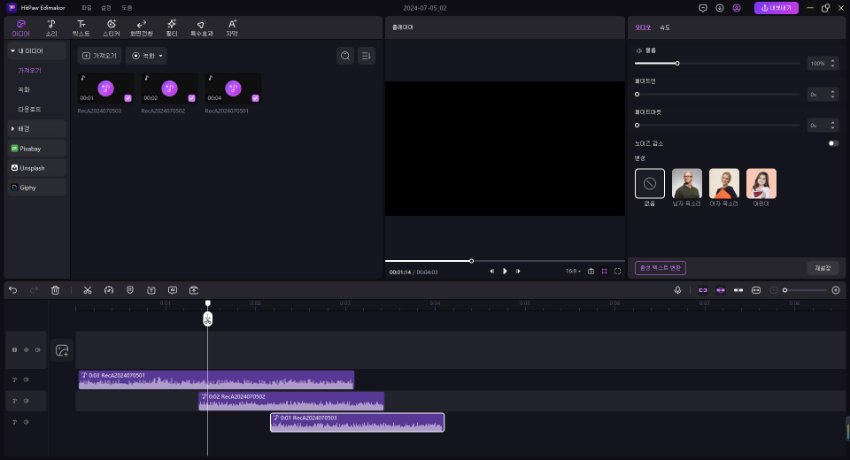The image size is (850, 460).
Task: Switch to the 속도 tab in properties panel
Action: pos(665,27)
